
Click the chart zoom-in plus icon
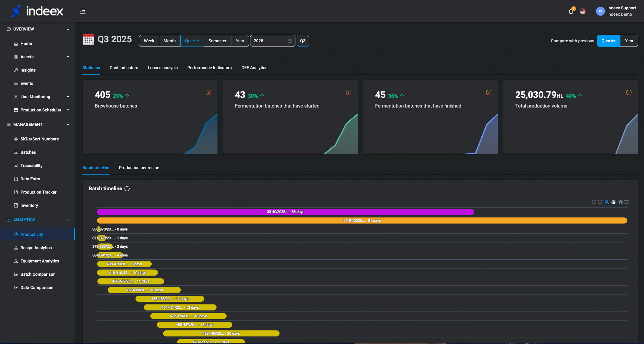594,202
